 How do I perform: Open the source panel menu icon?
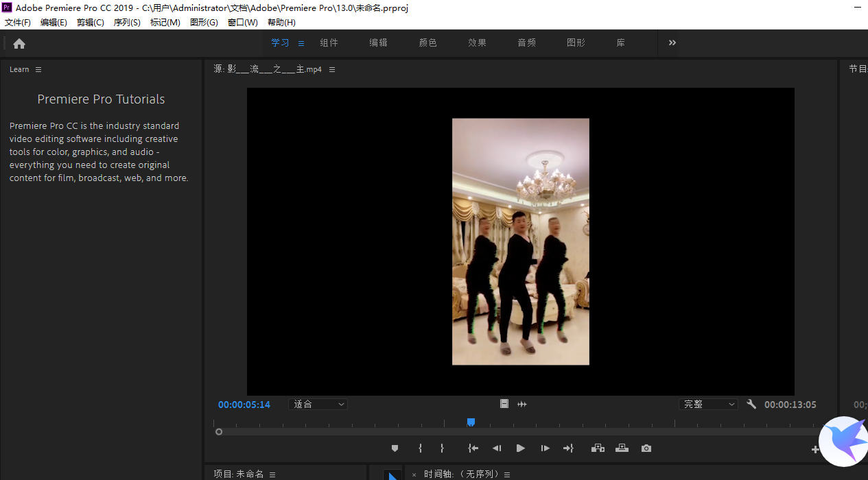coord(332,69)
